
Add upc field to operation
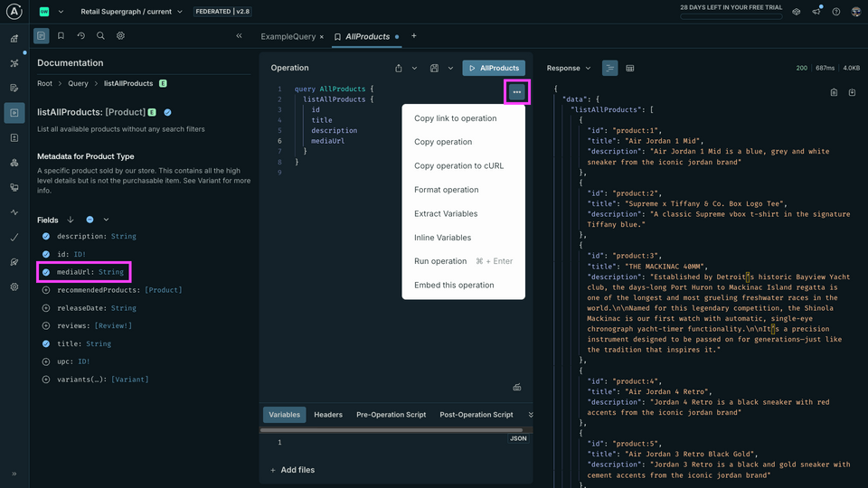(46, 361)
